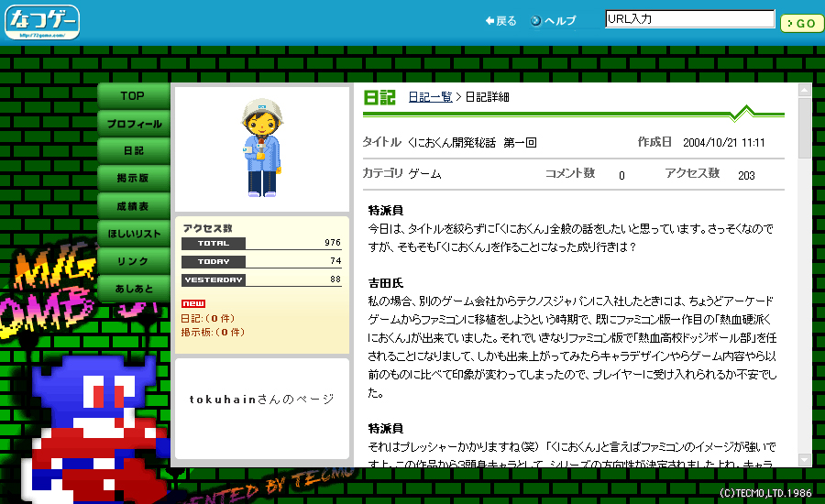Choose the リンク links tab
The width and height of the screenshot is (825, 504).
pos(134,261)
